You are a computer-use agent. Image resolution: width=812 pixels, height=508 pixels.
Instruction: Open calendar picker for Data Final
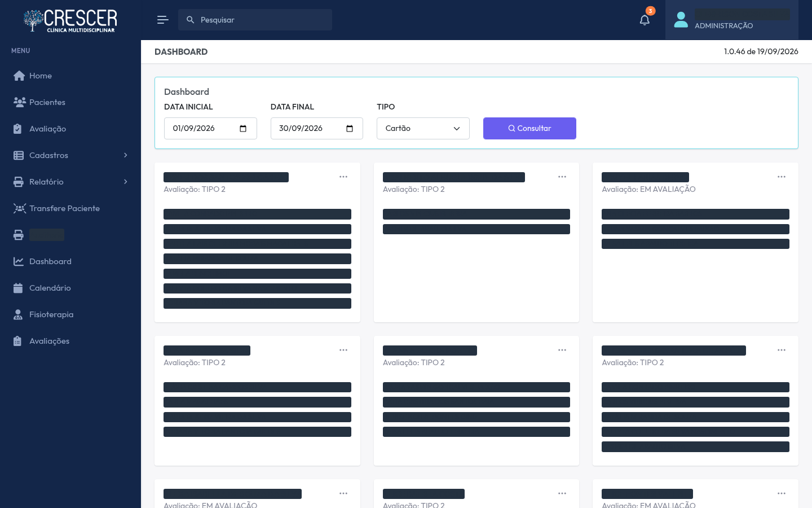click(x=350, y=129)
